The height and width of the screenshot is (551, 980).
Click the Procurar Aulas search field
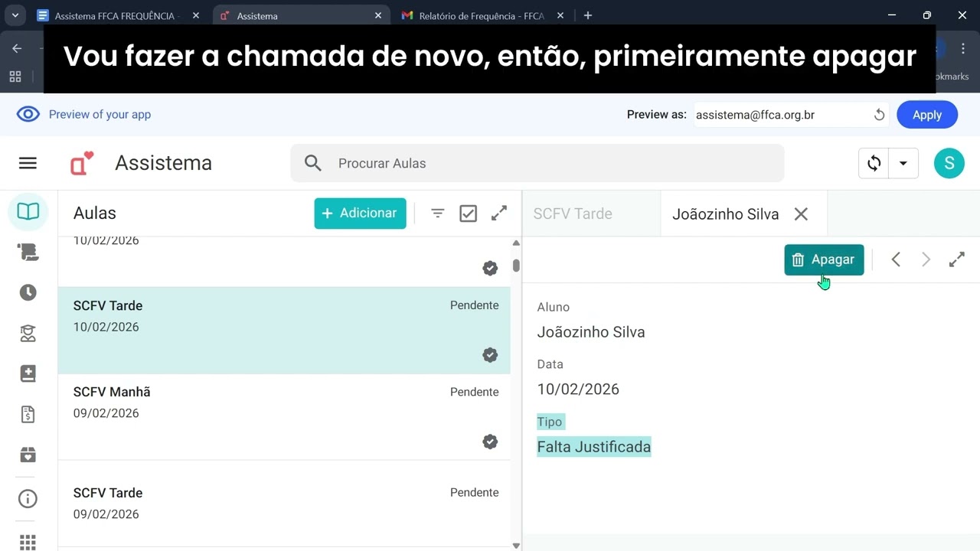click(537, 163)
